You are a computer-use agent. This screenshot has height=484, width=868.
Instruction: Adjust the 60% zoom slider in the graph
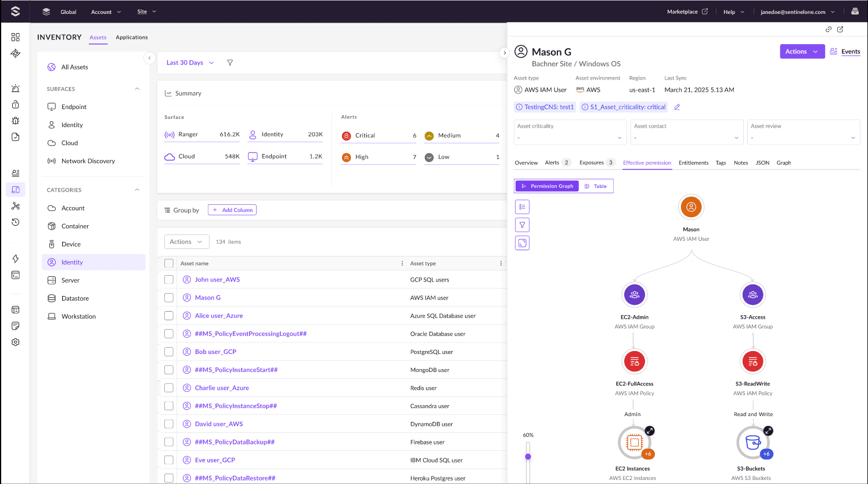528,456
